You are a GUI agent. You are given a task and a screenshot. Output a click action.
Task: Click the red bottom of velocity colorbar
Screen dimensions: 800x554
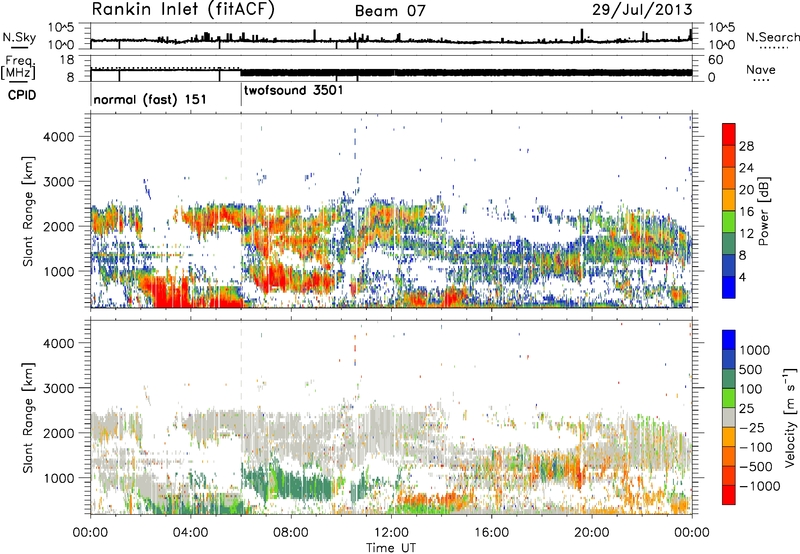[x=729, y=495]
